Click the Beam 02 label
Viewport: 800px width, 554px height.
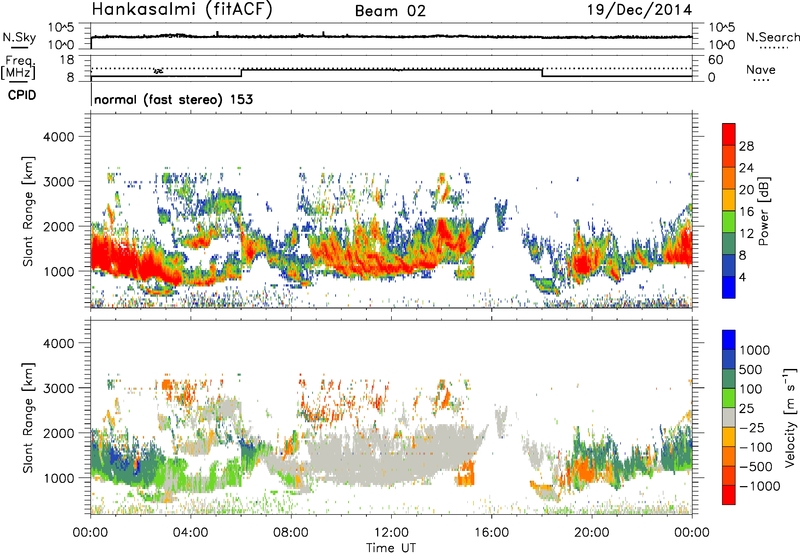point(390,11)
